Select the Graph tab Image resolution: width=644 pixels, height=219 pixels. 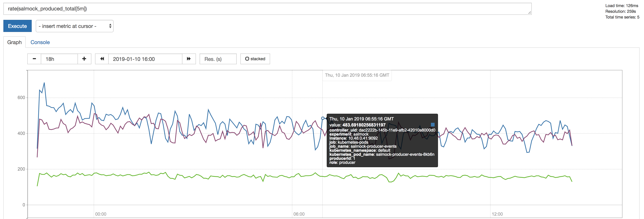coord(14,42)
